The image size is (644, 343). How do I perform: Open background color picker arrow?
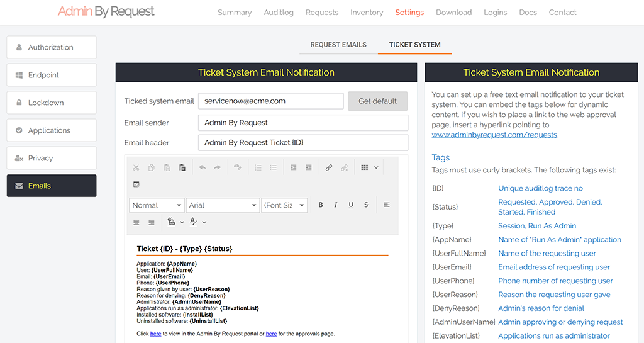tap(182, 222)
